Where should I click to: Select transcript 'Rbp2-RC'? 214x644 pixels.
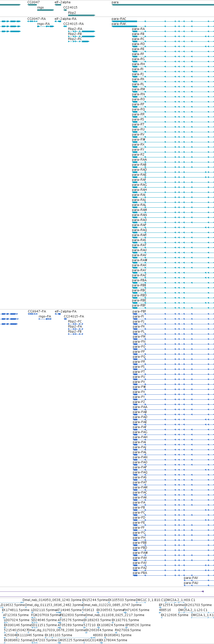pyautogui.click(x=75, y=39)
